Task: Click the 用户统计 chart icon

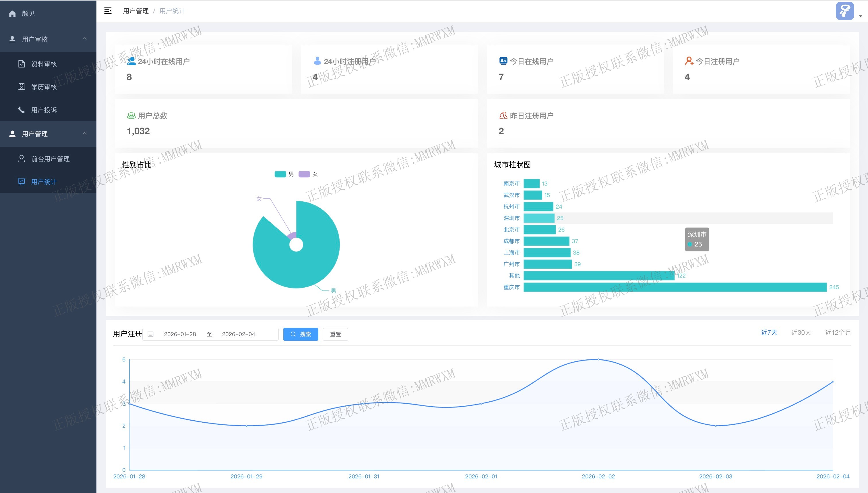Action: (x=21, y=182)
